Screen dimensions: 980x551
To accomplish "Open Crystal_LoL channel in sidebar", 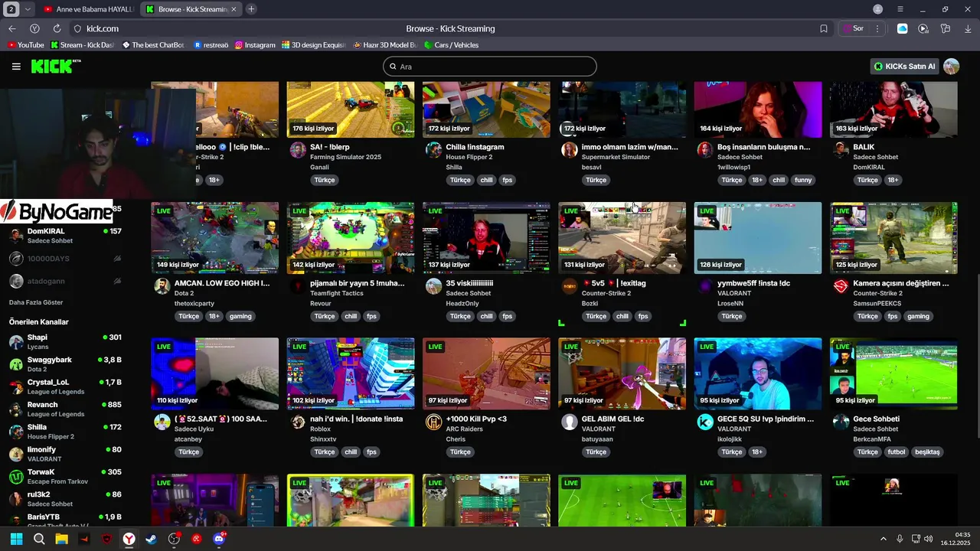I will tap(65, 386).
